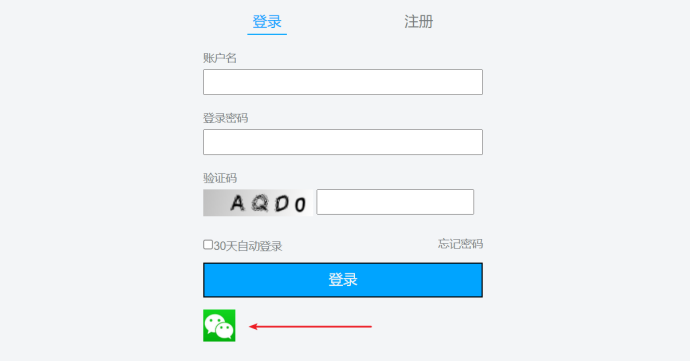Viewport: 690px width, 362px height.
Task: Click the digit 0 in the captcha
Action: tap(300, 205)
